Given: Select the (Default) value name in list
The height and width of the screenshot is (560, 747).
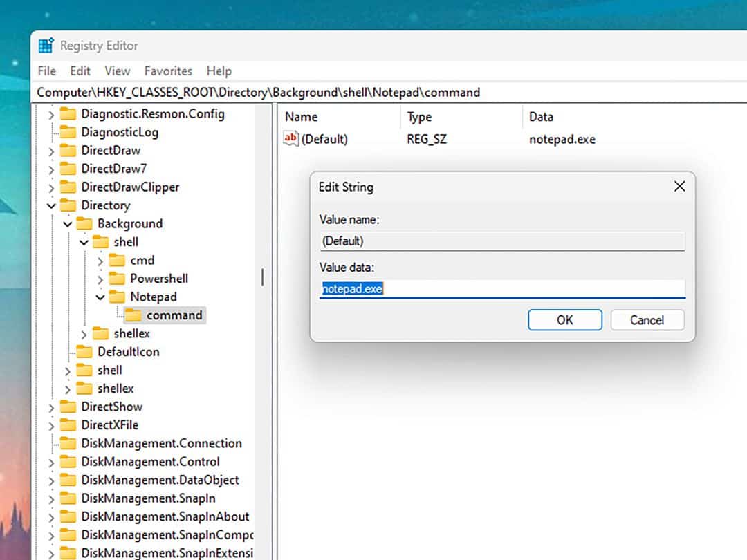Looking at the screenshot, I should 324,139.
